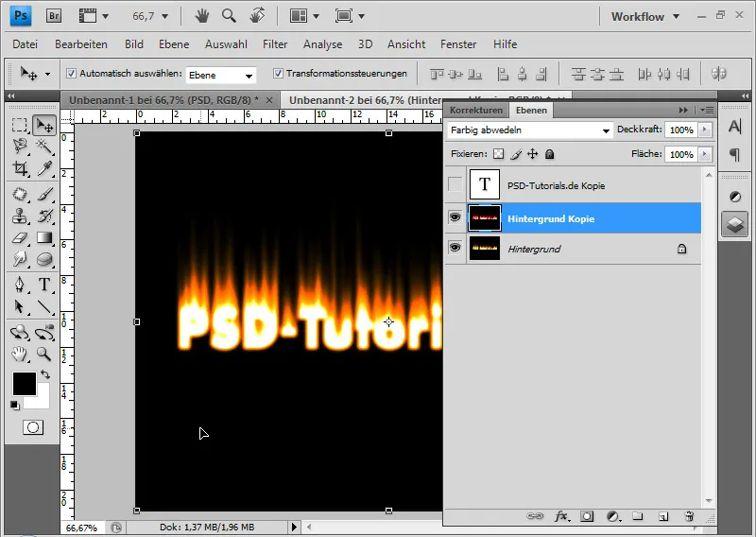The image size is (756, 537).
Task: Show the PSD-Tutorials.de Kopie layer
Action: click(x=455, y=183)
